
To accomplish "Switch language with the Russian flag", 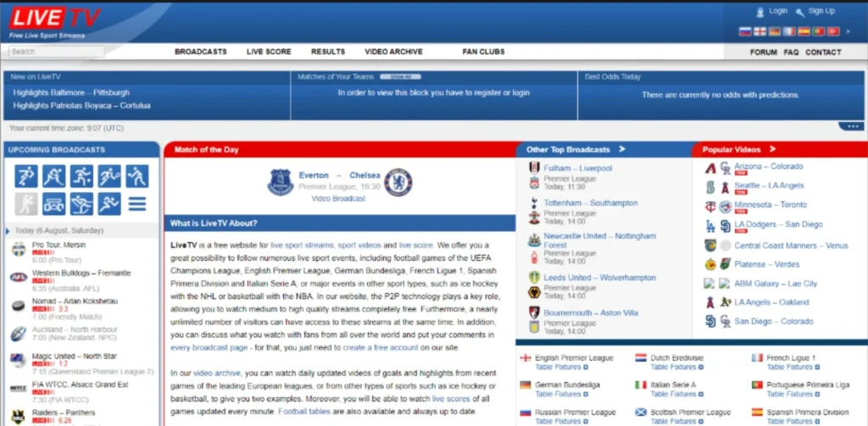I will 745,31.
